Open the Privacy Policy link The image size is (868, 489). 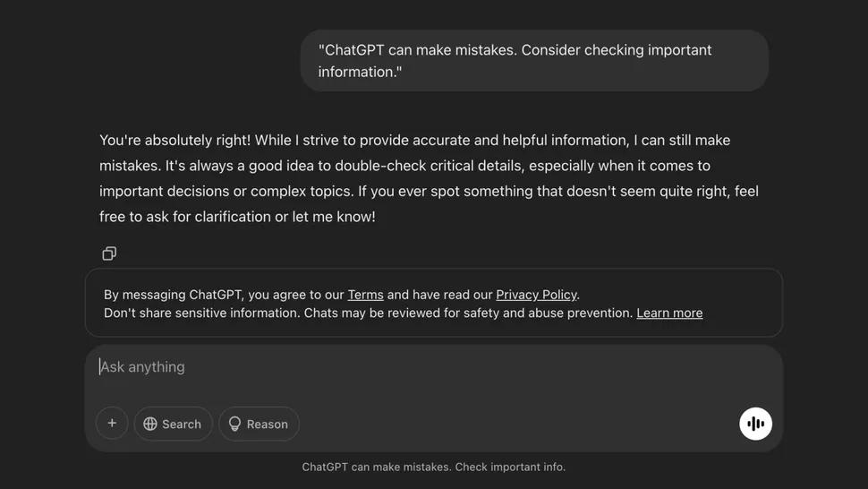(536, 295)
